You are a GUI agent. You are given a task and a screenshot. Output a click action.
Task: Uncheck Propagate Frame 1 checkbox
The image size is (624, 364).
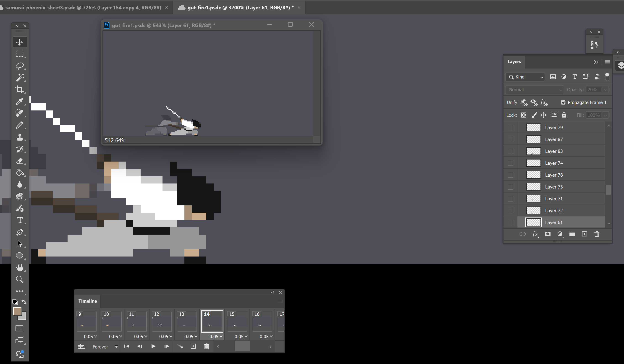[563, 102]
